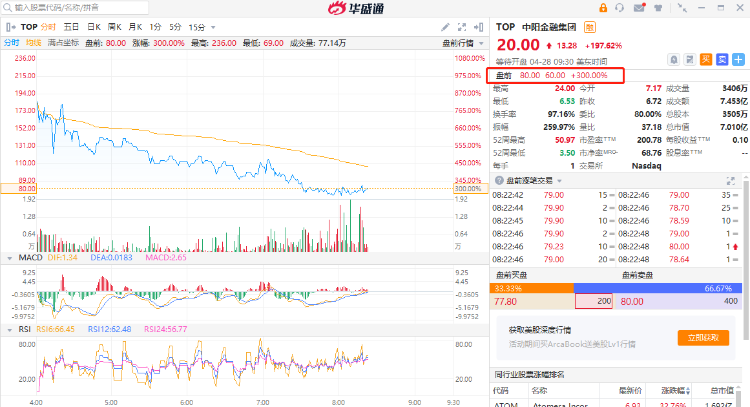This screenshot has height=407, width=750.
Task: Open the mail messages icon
Action: point(639,8)
